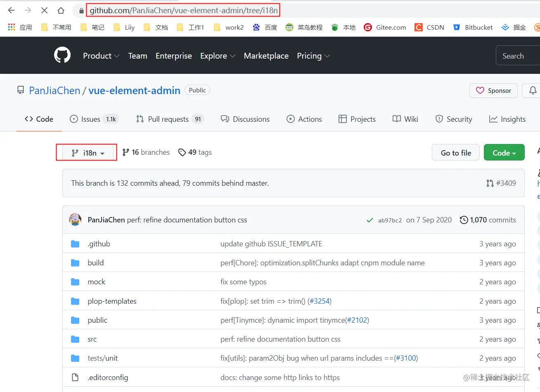Click the browser back arrow

[11, 10]
